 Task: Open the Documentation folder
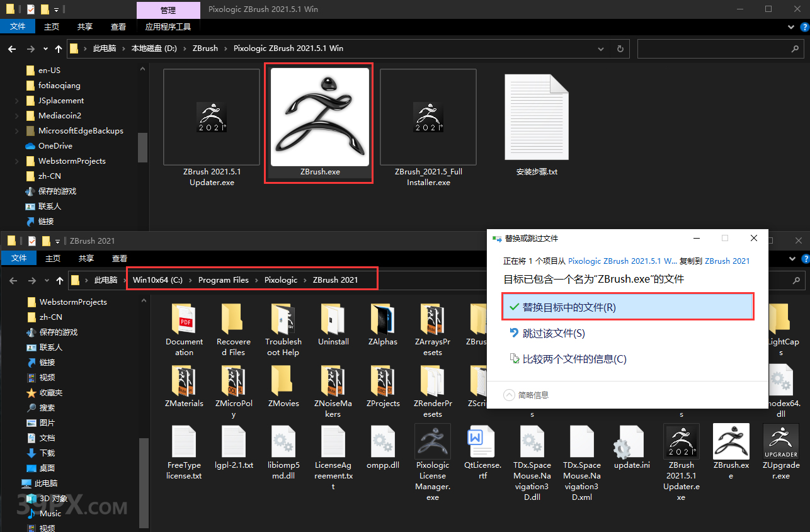(x=185, y=329)
